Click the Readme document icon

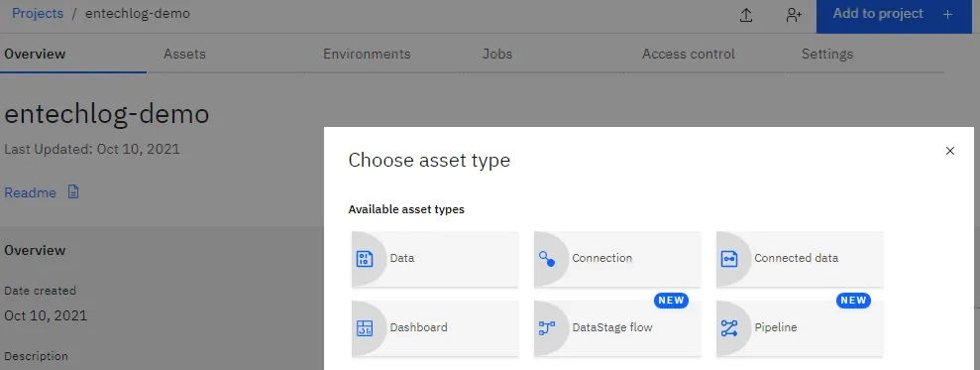pyautogui.click(x=73, y=192)
